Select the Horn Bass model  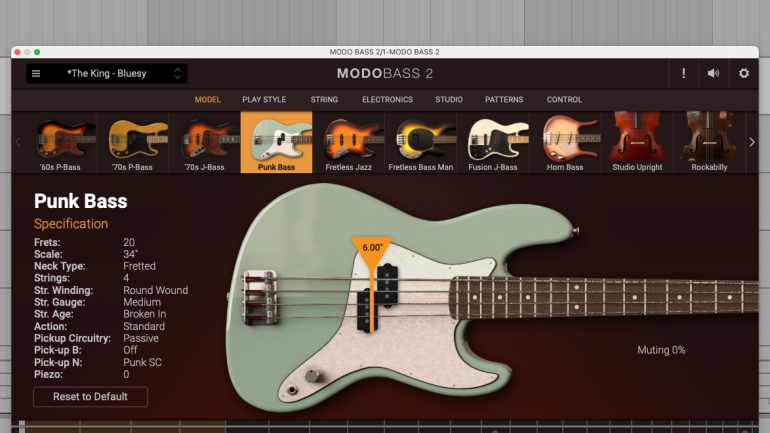point(565,142)
